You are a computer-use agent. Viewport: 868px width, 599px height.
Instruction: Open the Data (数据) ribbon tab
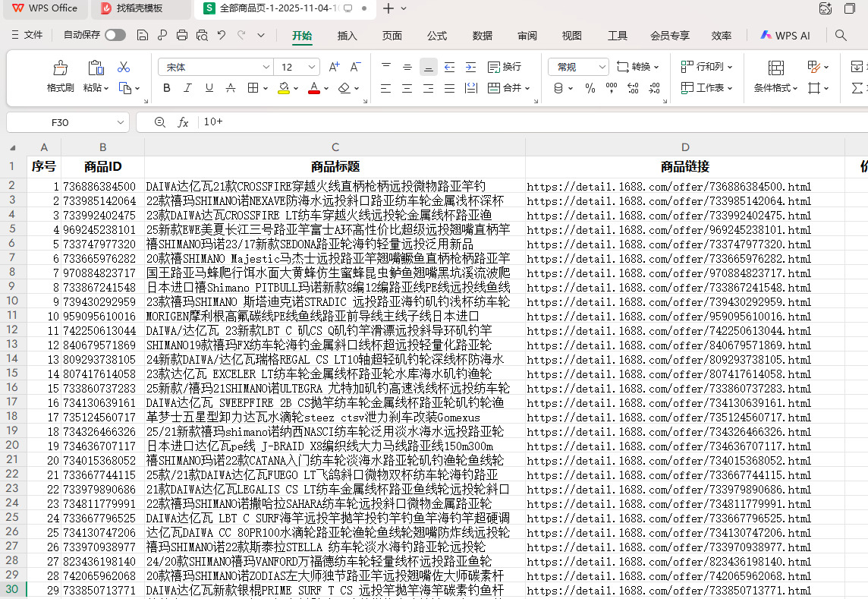click(x=483, y=36)
